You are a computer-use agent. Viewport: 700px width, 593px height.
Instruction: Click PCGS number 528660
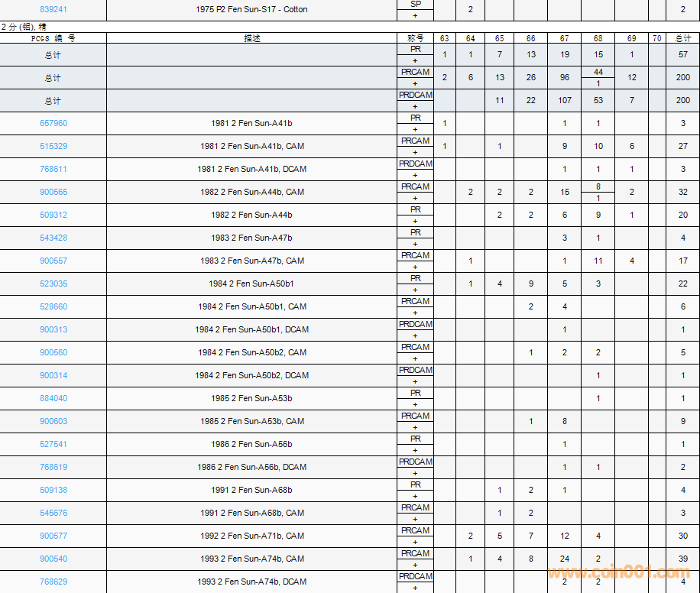click(53, 306)
